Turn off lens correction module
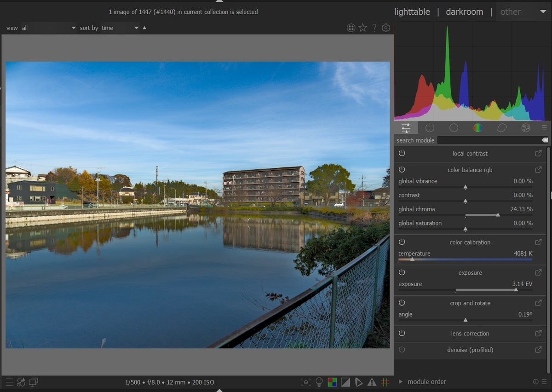The image size is (552, 392). (x=402, y=333)
